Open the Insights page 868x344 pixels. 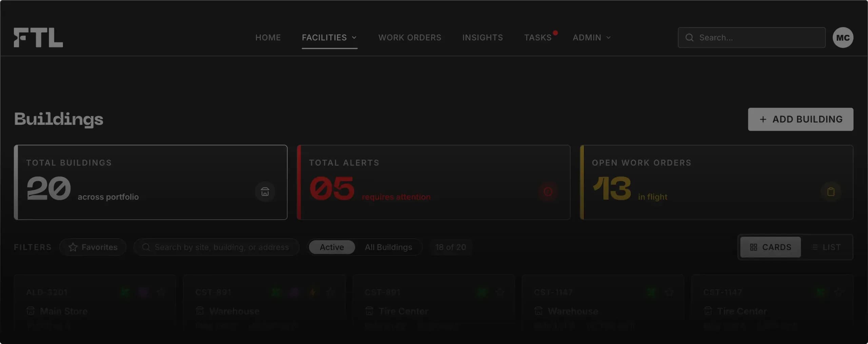[482, 38]
